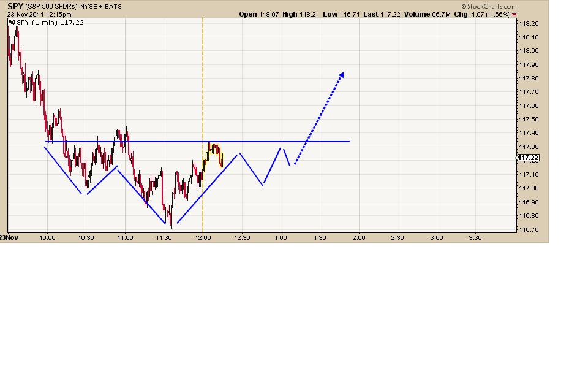This screenshot has height=368, width=588.
Task: Click the 117.30 price axis label
Action: [x=529, y=147]
